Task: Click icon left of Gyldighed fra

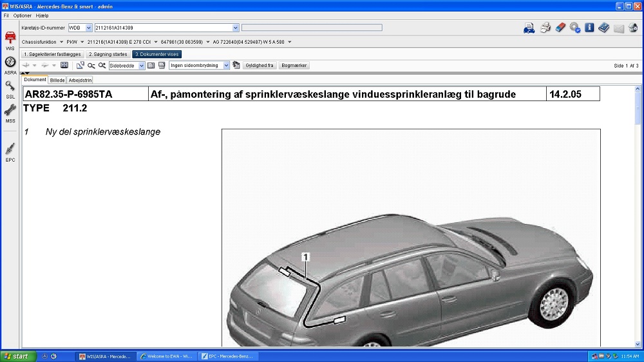Action: (236, 65)
